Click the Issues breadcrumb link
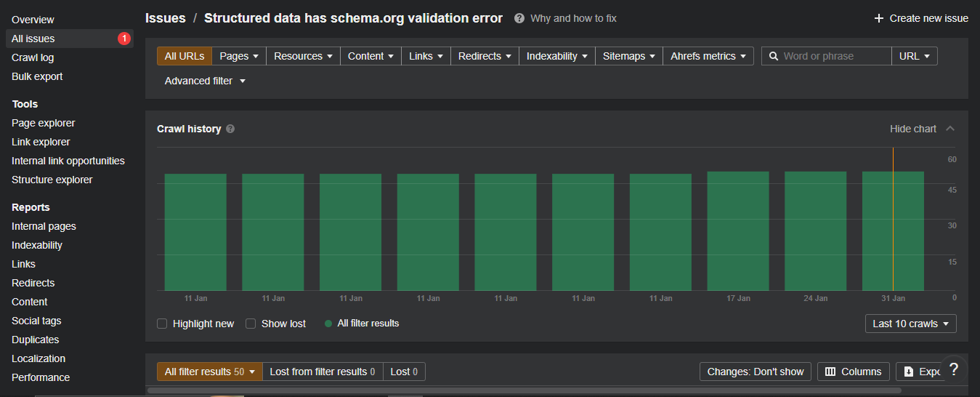The height and width of the screenshot is (397, 980). pos(166,18)
